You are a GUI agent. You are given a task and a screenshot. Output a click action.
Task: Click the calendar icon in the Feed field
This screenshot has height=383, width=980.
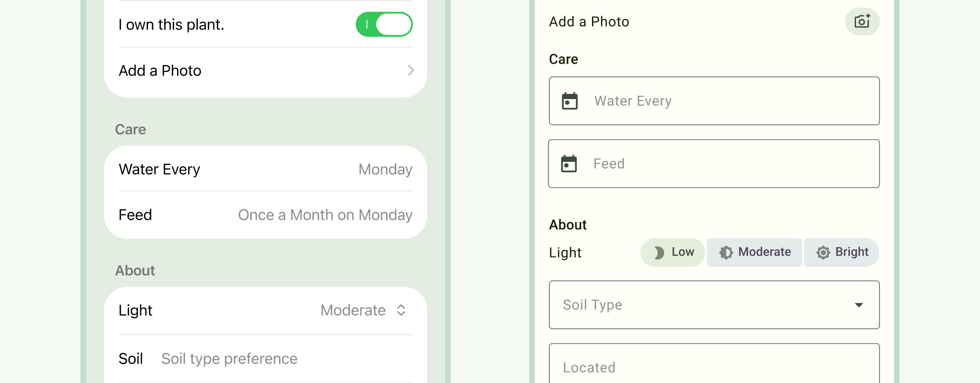[x=569, y=163]
